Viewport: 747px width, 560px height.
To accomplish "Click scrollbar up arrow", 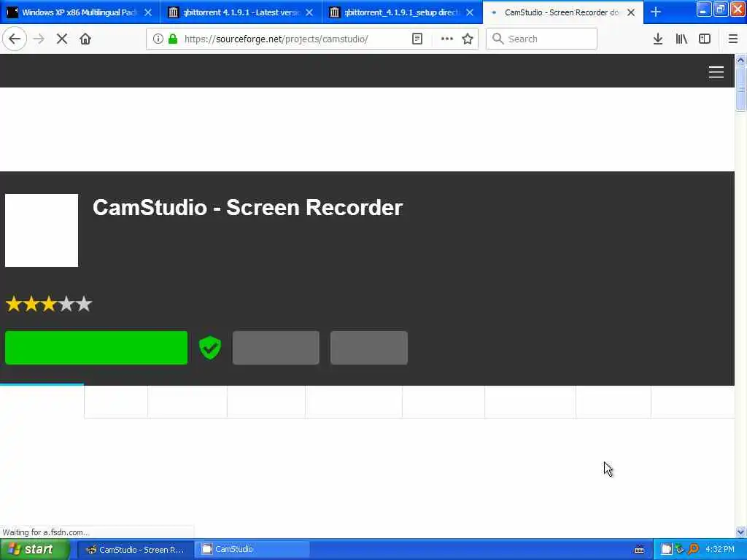I will 740,60.
